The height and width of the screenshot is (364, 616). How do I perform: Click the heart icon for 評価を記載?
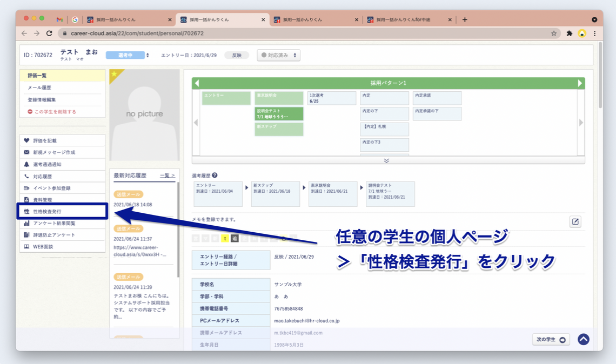pos(26,140)
